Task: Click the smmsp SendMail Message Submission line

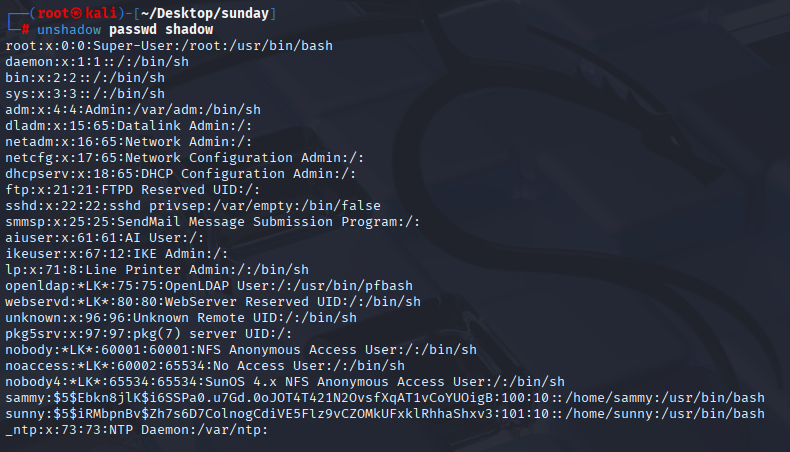Action: (x=213, y=222)
